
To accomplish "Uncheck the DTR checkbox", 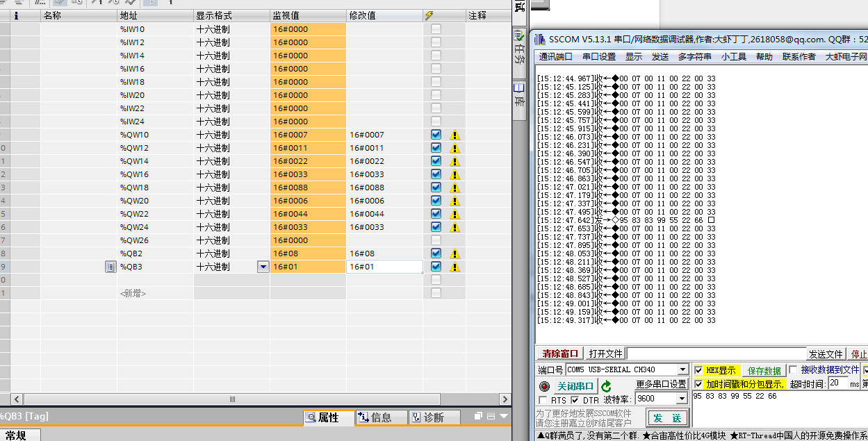I will pos(575,400).
